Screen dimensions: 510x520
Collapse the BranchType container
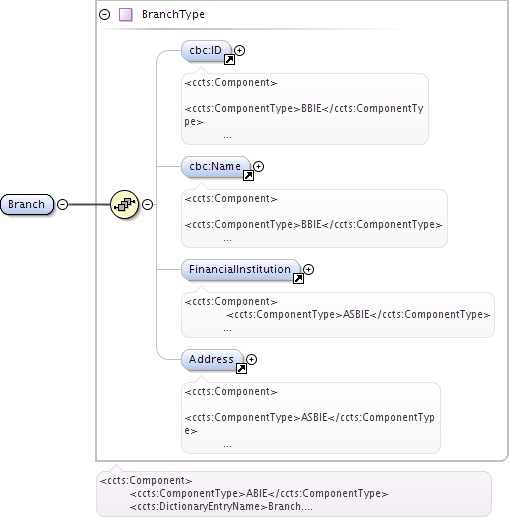pos(105,15)
